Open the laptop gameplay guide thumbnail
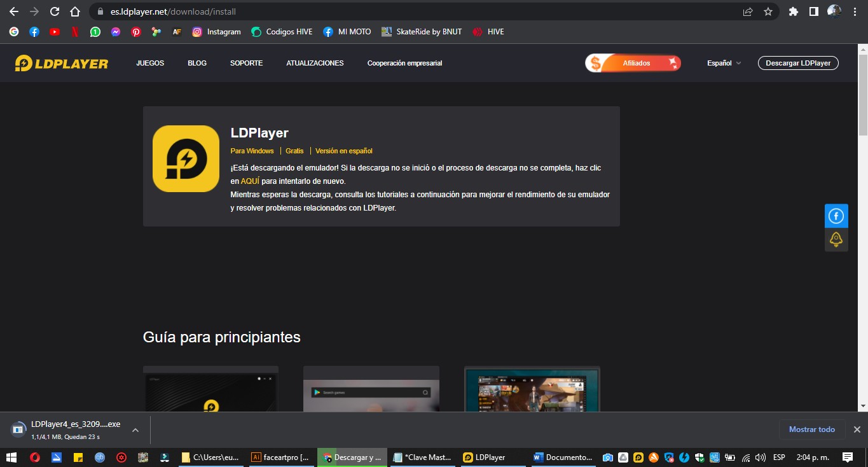The image size is (868, 467). click(x=532, y=389)
